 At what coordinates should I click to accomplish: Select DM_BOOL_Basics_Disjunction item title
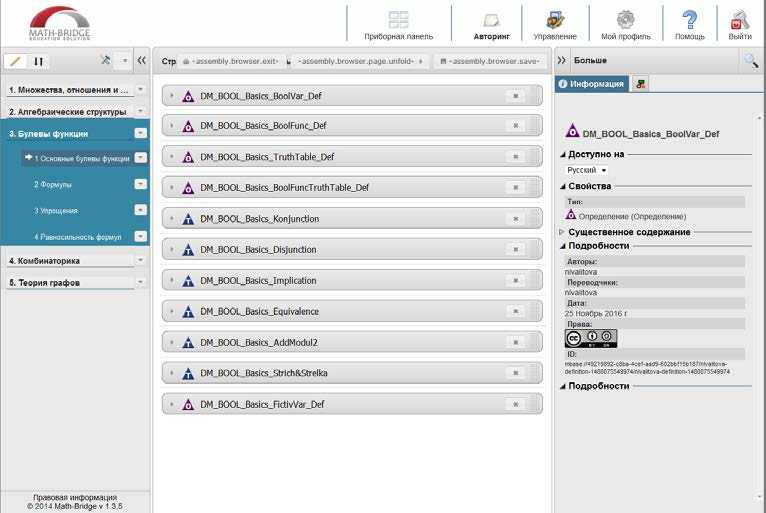pos(258,250)
